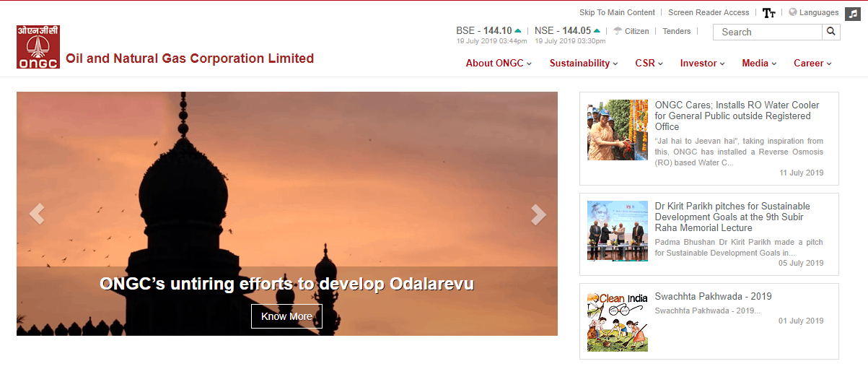Screen dimensions: 868x369
Task: Click the globe icon beside Languages
Action: tap(792, 12)
